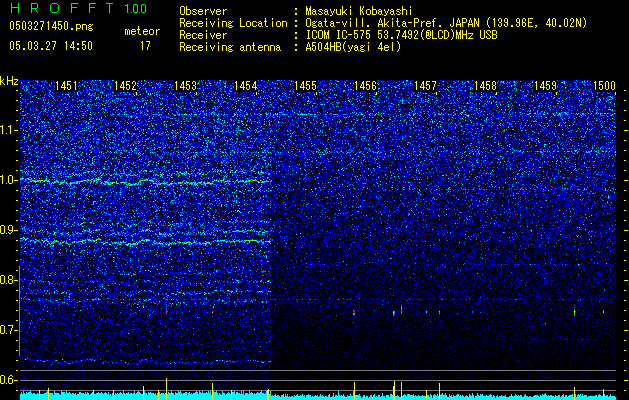Select the file name 0503271450.png
This screenshot has height=400, width=629.
coord(51,26)
